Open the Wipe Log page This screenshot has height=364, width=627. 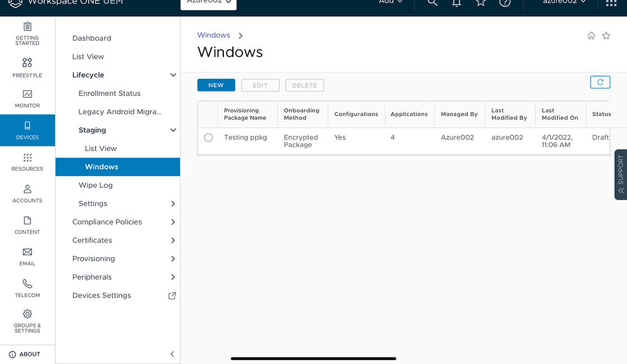click(x=95, y=186)
